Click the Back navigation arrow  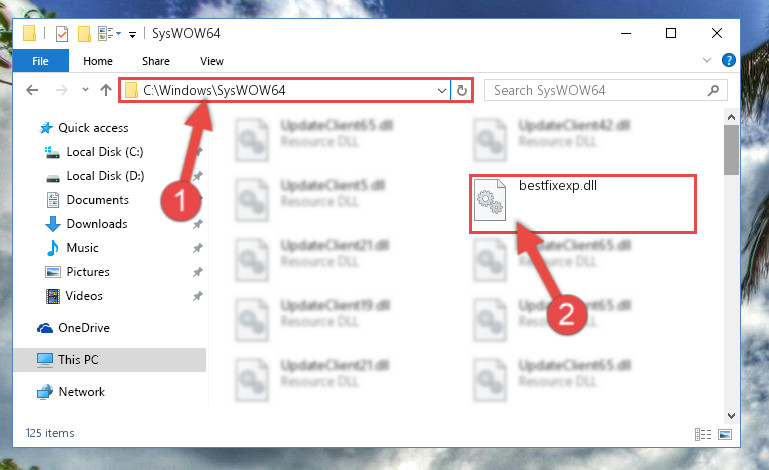[x=32, y=90]
